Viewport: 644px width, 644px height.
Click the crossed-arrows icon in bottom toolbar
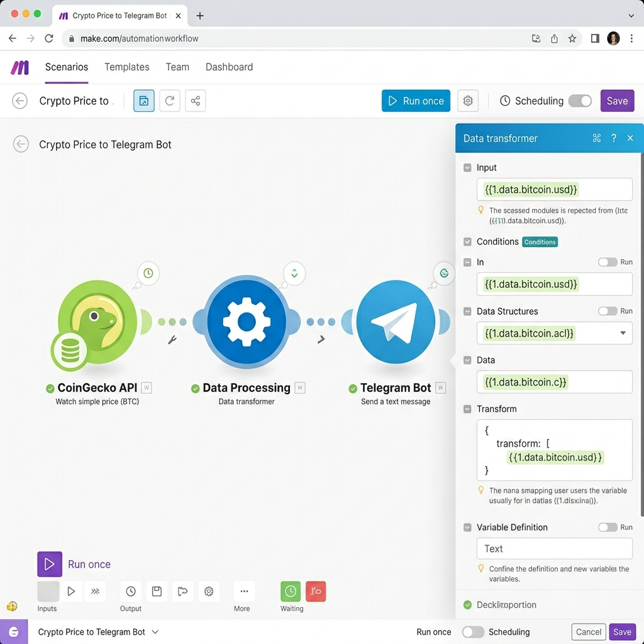(96, 591)
